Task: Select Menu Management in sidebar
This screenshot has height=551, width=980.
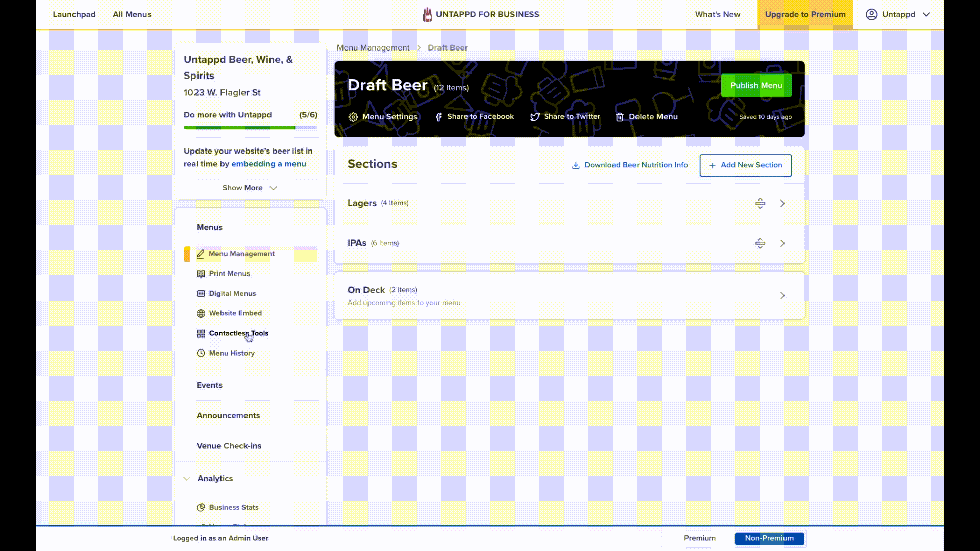Action: click(250, 254)
